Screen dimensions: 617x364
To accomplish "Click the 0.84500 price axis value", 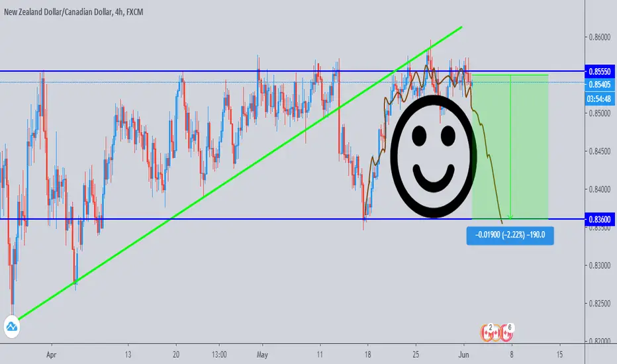I will point(600,152).
